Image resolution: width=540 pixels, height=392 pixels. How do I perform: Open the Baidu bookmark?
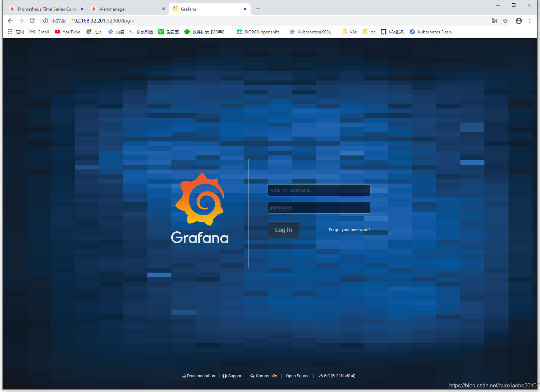click(130, 32)
